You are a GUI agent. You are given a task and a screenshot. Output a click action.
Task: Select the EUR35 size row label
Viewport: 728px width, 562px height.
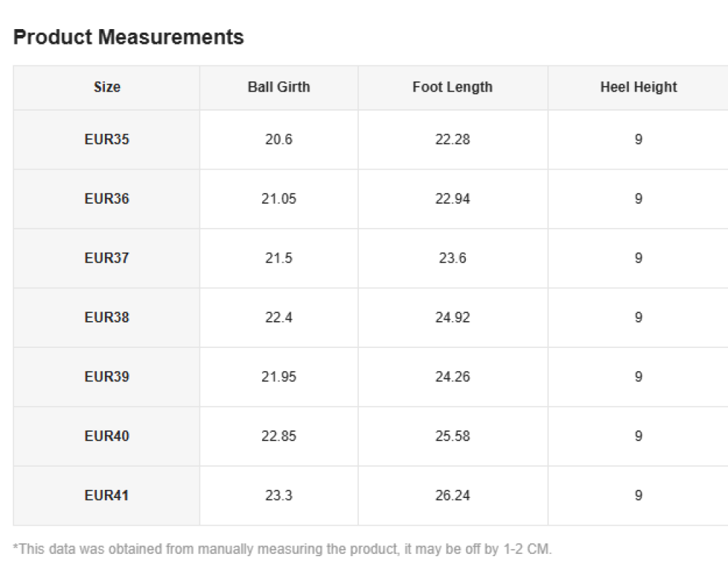pyautogui.click(x=107, y=139)
